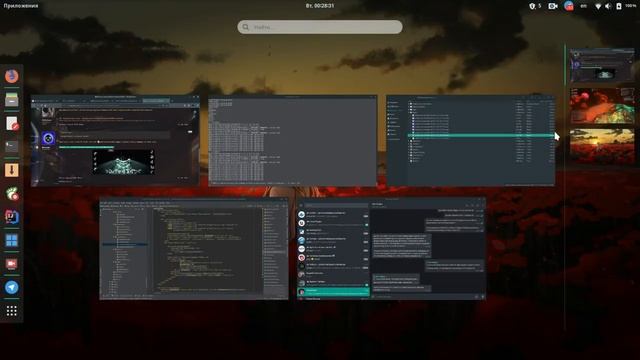The width and height of the screenshot is (640, 360).
Task: Launch Firefox from the dock
Action: (x=11, y=76)
